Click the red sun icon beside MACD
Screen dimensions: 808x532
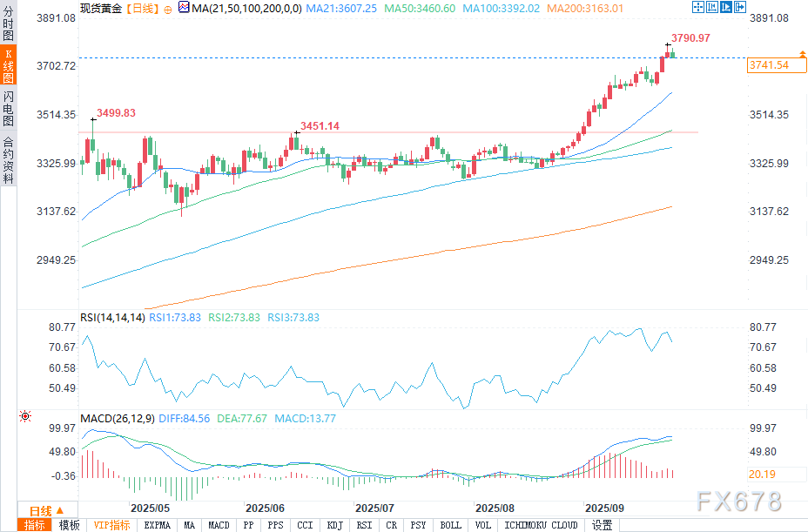(25, 417)
